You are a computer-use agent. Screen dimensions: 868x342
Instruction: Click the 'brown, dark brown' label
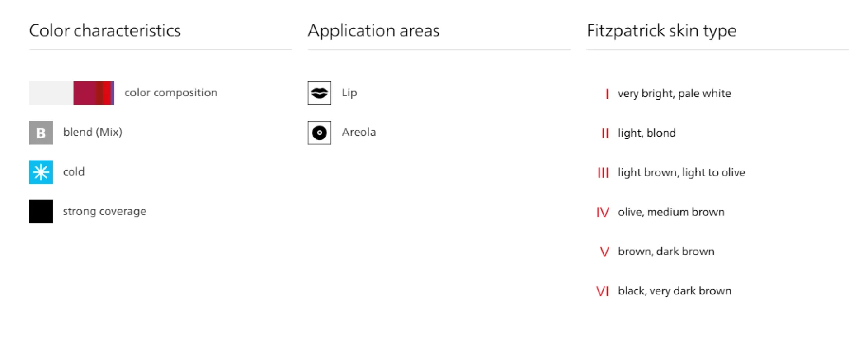point(666,252)
